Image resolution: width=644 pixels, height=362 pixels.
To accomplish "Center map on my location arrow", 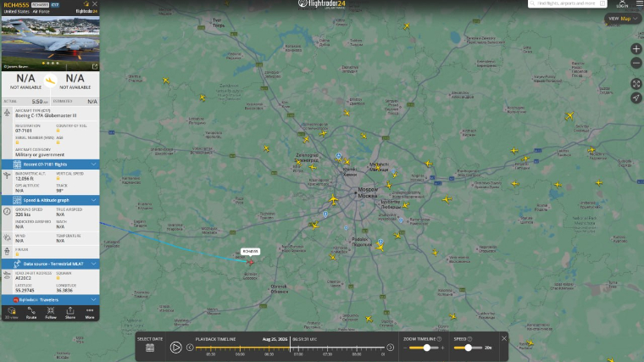I will point(636,97).
